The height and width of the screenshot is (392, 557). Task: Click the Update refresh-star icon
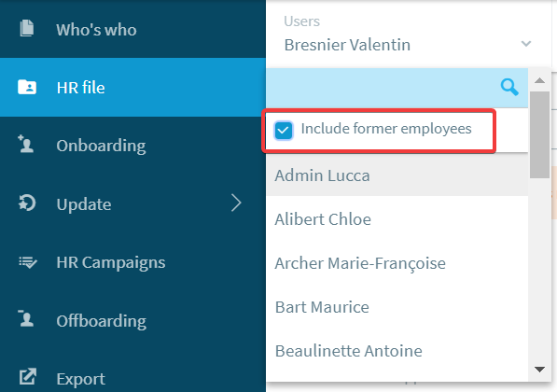pos(27,203)
